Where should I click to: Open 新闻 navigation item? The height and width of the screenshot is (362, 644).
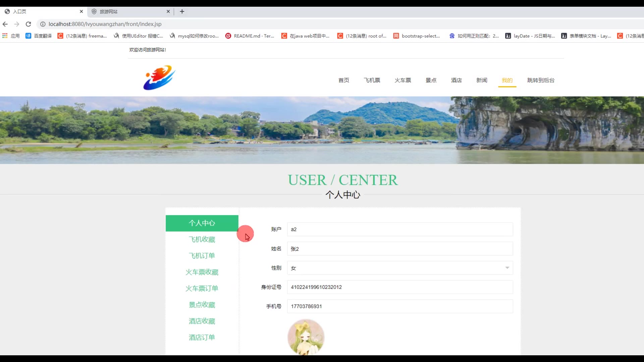(x=482, y=80)
